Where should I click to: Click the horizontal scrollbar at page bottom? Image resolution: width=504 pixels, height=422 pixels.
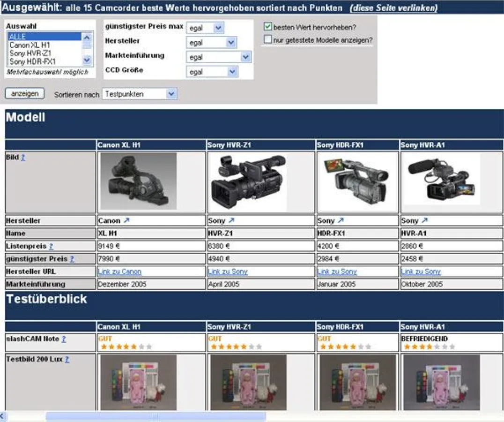click(x=156, y=416)
